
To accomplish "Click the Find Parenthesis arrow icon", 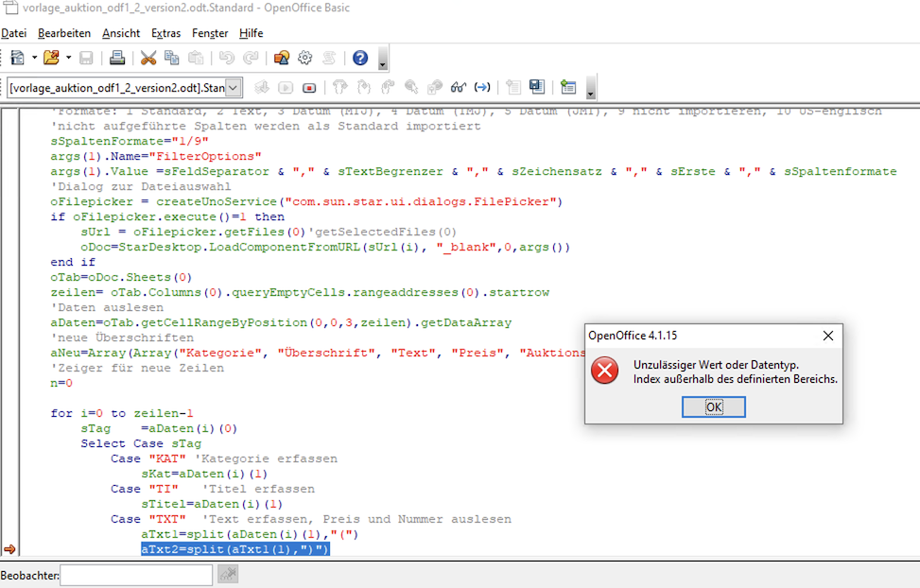I will [482, 88].
